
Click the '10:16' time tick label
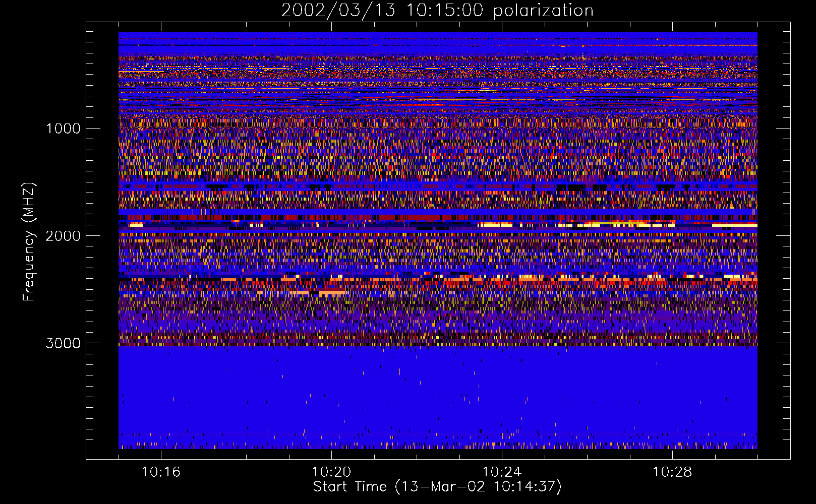point(161,472)
